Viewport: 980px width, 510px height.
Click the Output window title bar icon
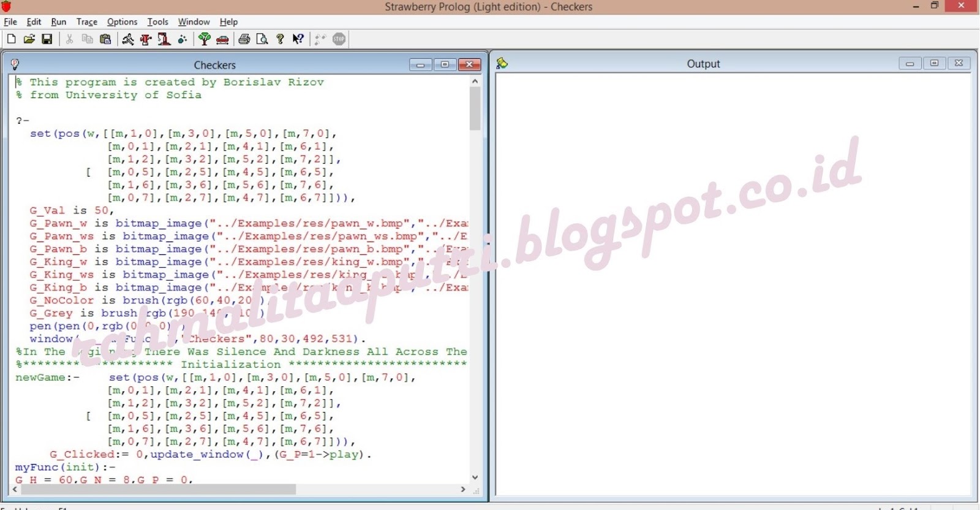coord(502,64)
